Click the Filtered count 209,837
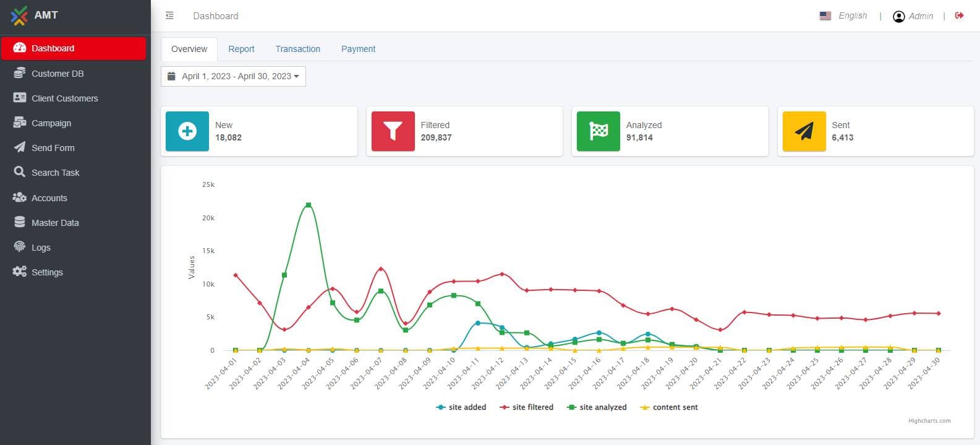This screenshot has width=980, height=445. point(436,137)
